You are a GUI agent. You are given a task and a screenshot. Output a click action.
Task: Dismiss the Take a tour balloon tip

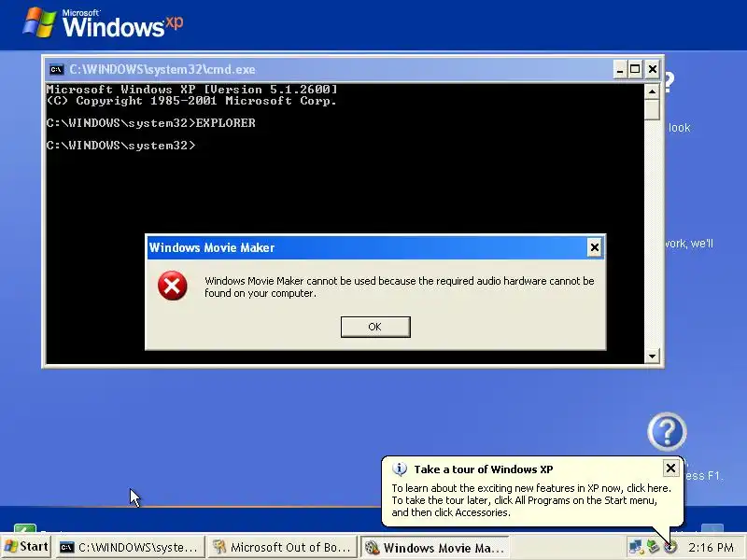670,469
